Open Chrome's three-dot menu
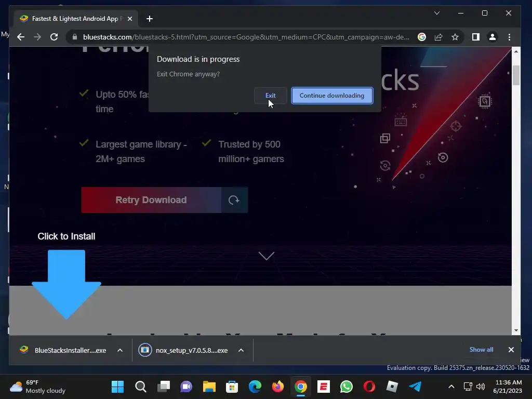Image resolution: width=532 pixels, height=399 pixels. [x=509, y=37]
